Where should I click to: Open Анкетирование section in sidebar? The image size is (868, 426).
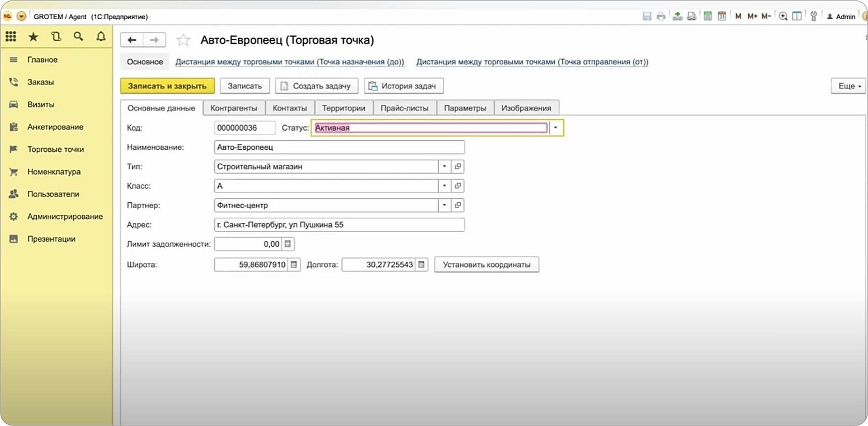[56, 127]
